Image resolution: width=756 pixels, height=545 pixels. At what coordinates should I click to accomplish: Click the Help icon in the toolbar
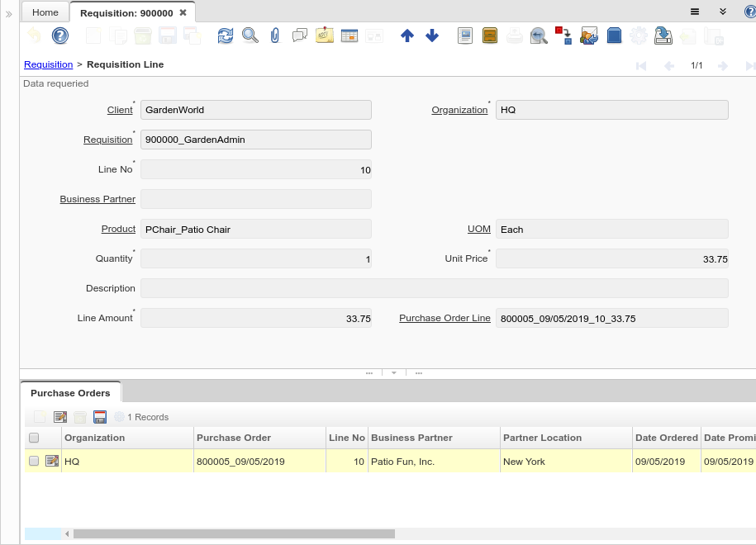tap(60, 36)
